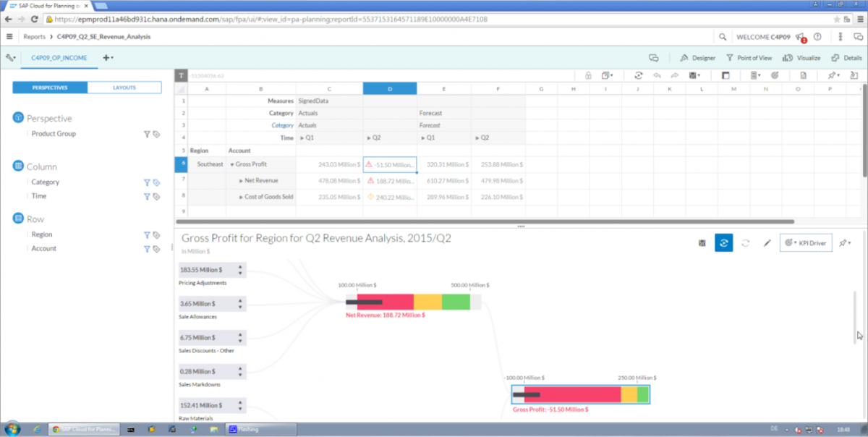Screen dimensions: 868x437
Task: Adjust Pricing Adjustments value stepper
Action: coord(240,270)
